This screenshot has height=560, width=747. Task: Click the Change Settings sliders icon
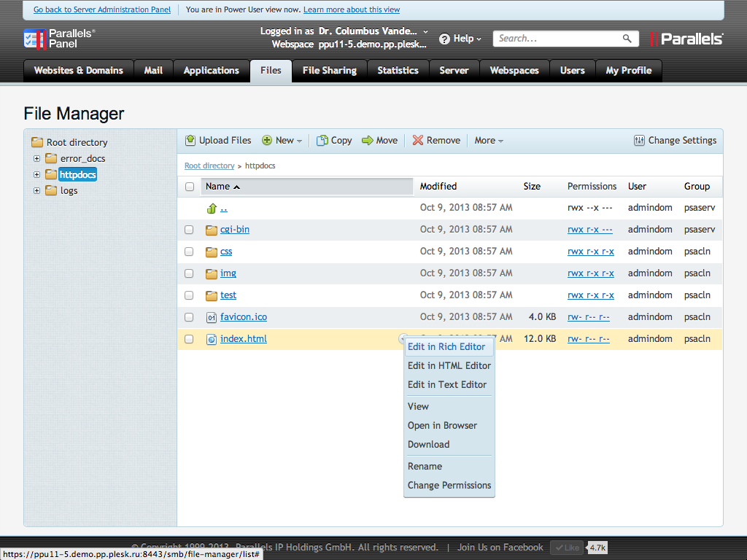tap(640, 141)
